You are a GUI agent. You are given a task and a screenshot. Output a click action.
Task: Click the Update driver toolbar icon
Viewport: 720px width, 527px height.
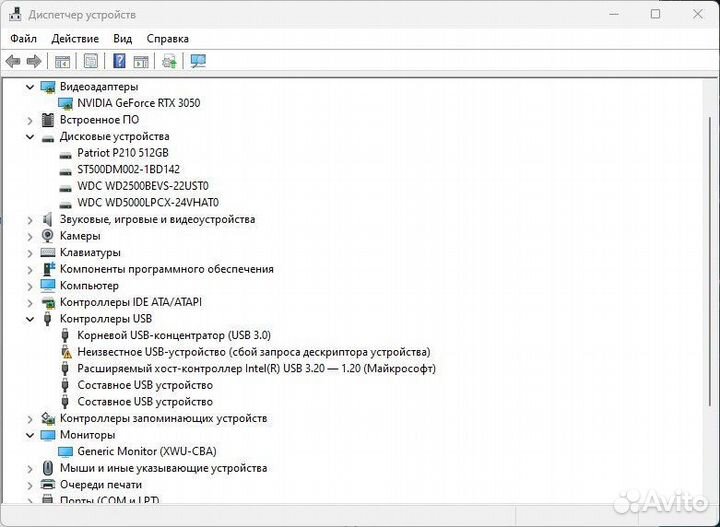tap(169, 61)
